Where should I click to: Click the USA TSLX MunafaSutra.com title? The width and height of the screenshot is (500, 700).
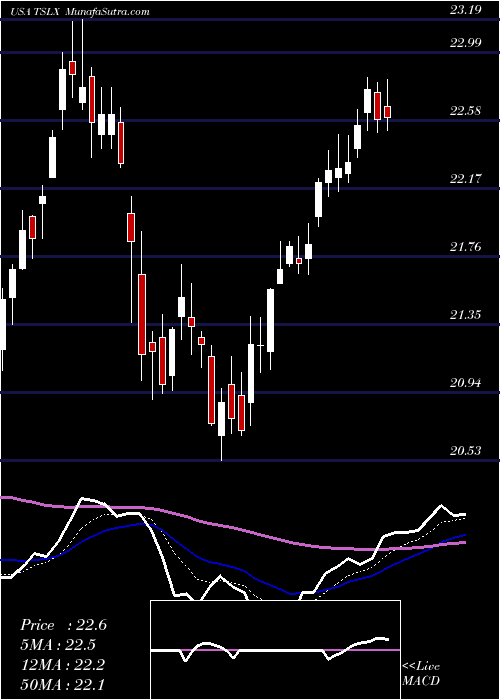pyautogui.click(x=82, y=12)
